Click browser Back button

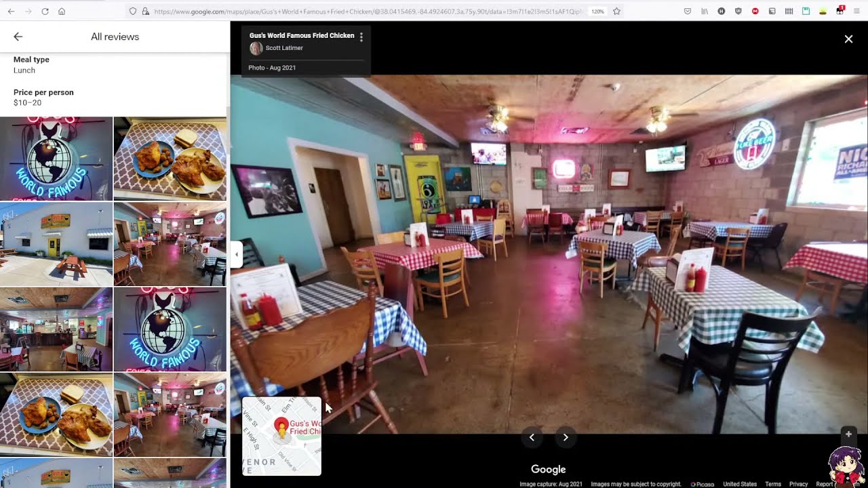pyautogui.click(x=11, y=12)
